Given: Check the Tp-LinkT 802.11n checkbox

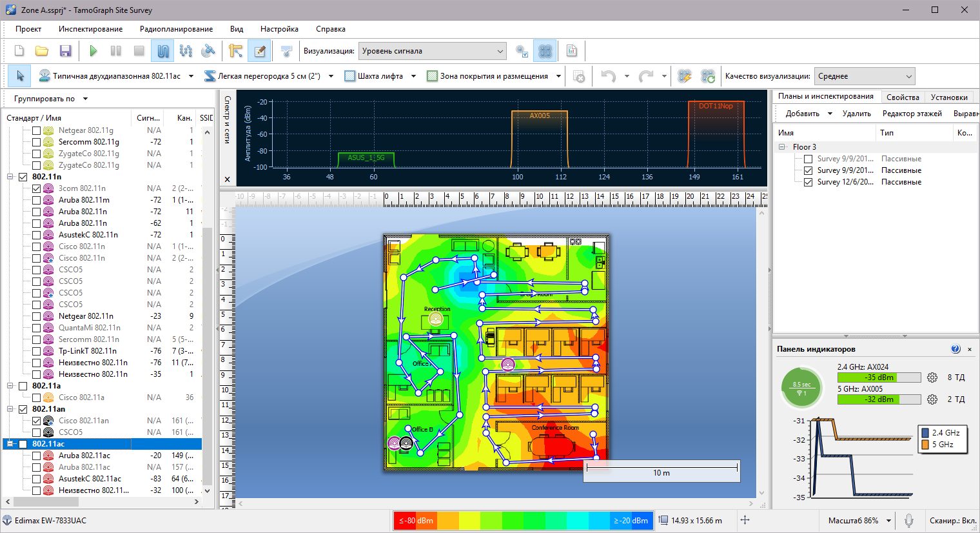Looking at the screenshot, I should coord(37,351).
